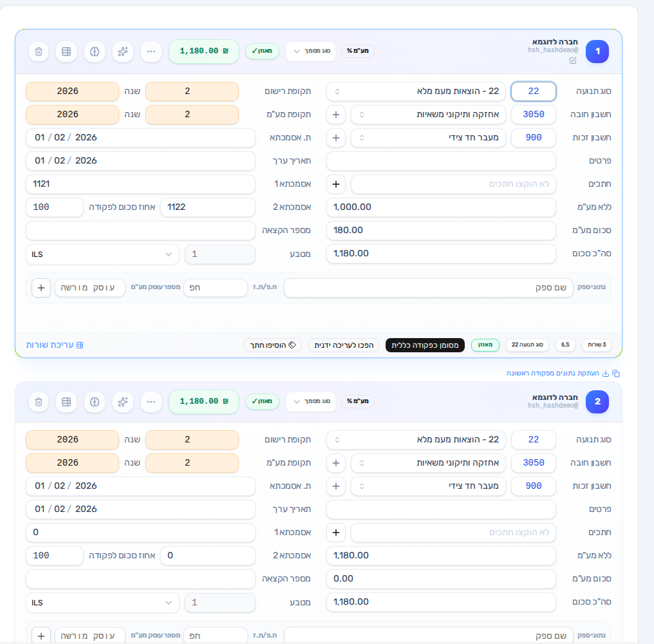Open the three-dots more menu in entry 1
Image resolution: width=654 pixels, height=644 pixels.
click(x=151, y=52)
